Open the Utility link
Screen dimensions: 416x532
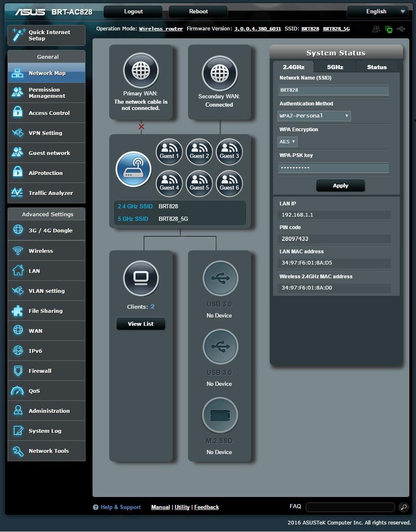[x=182, y=507]
